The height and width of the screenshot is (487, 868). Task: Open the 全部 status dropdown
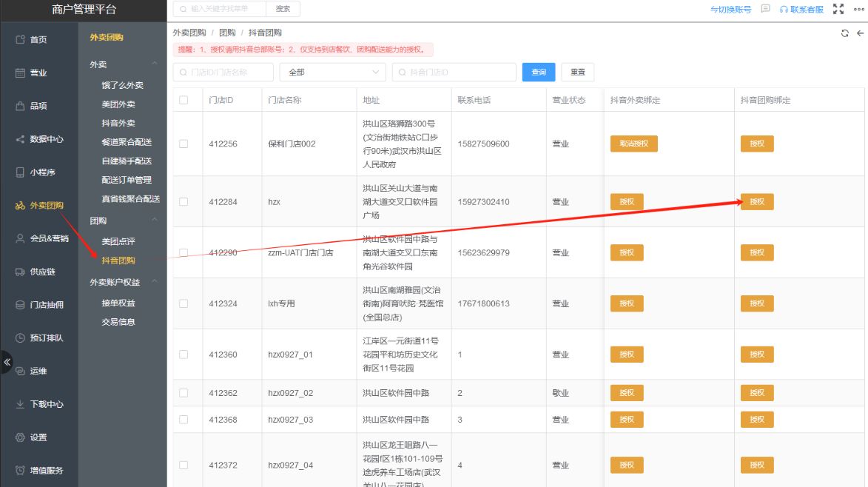point(333,72)
